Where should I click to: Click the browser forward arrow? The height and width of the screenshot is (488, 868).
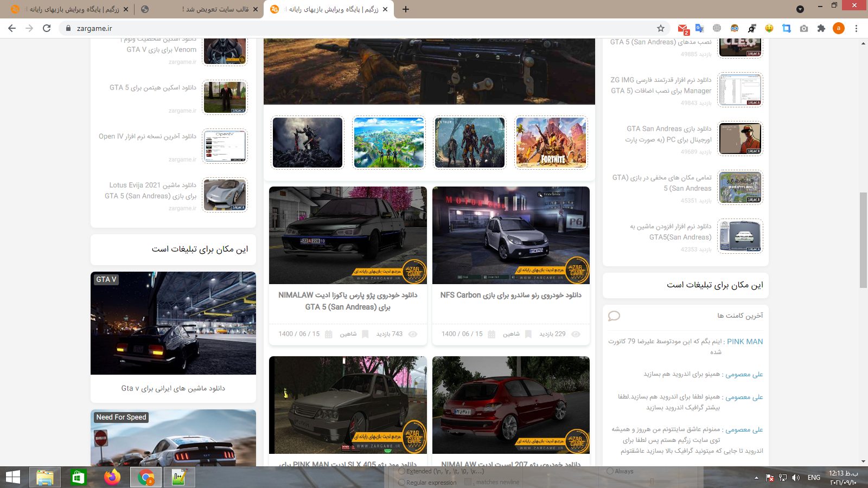[29, 28]
